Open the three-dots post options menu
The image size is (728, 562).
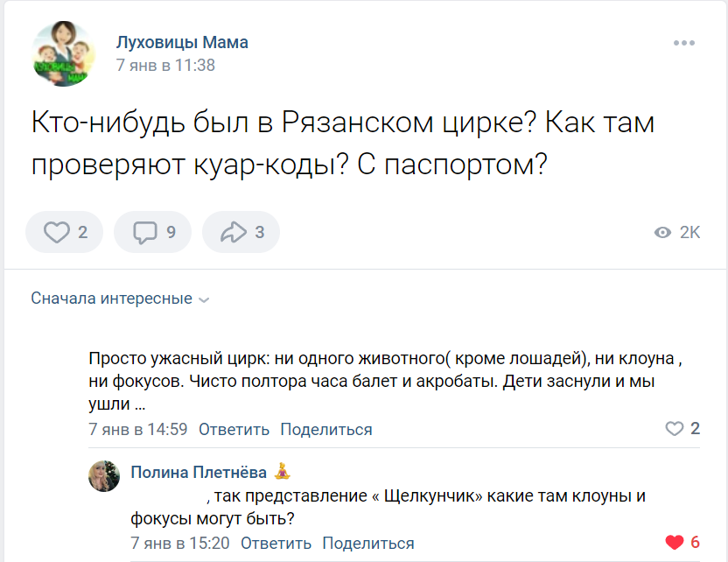(x=683, y=43)
